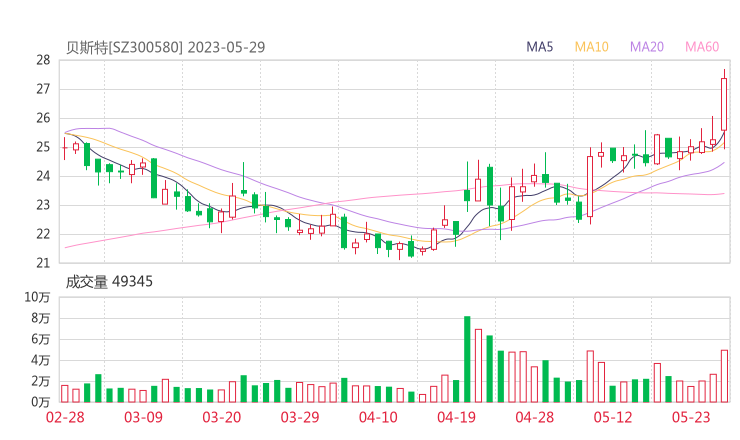The image size is (740, 440).
Task: Click the price axis label 21
Action: tap(43, 263)
